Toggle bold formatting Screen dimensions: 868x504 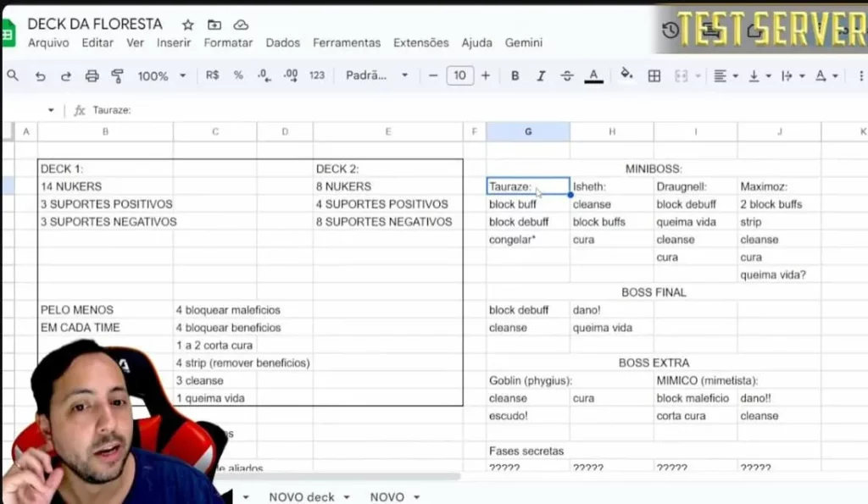(x=515, y=75)
